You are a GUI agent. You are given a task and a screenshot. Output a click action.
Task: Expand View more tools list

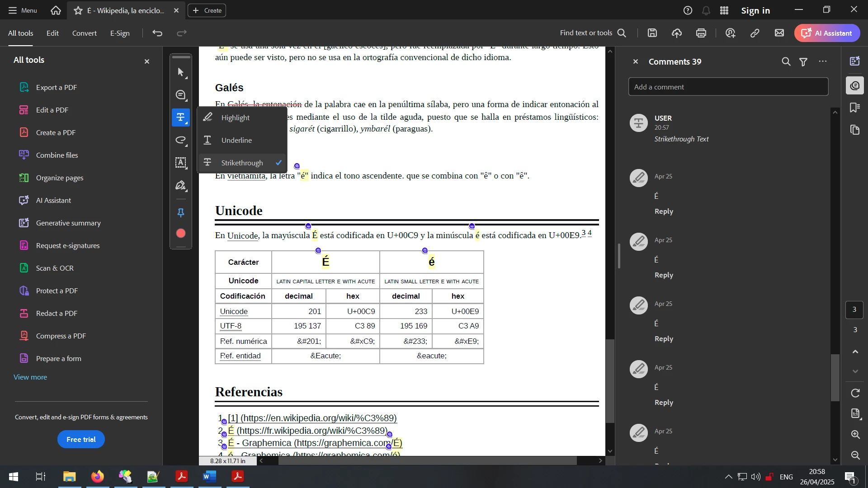(x=30, y=377)
